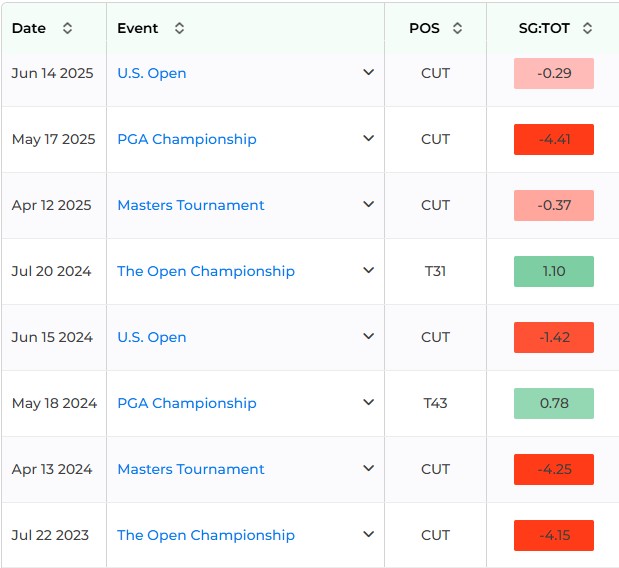Open the 2023 The Open Championship link
The height and width of the screenshot is (568, 619).
coord(206,535)
